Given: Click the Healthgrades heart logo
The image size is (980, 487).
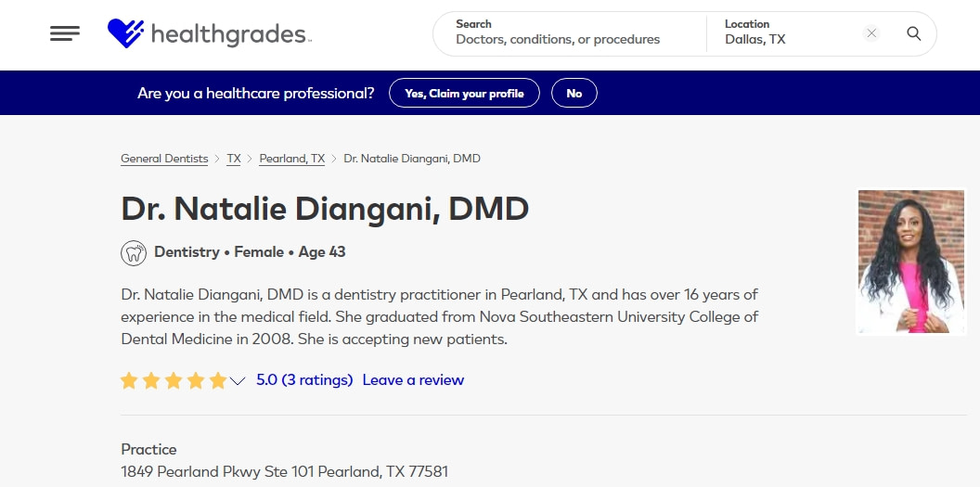Looking at the screenshot, I should (x=125, y=33).
